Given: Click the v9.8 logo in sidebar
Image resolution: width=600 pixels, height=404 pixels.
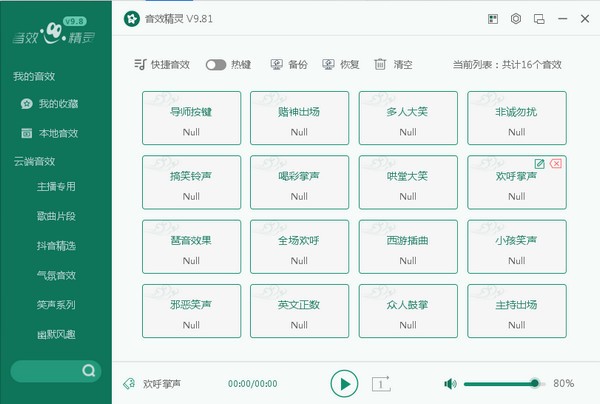Looking at the screenshot, I should click(54, 30).
